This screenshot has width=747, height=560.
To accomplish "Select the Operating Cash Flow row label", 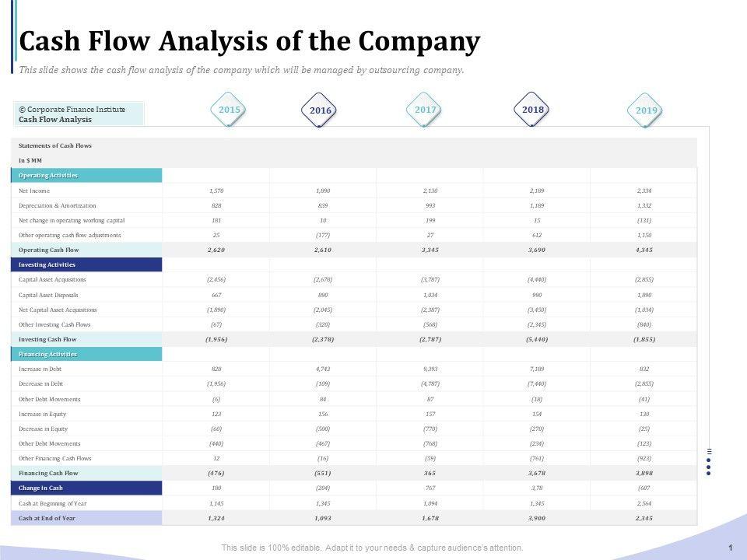I will click(49, 250).
